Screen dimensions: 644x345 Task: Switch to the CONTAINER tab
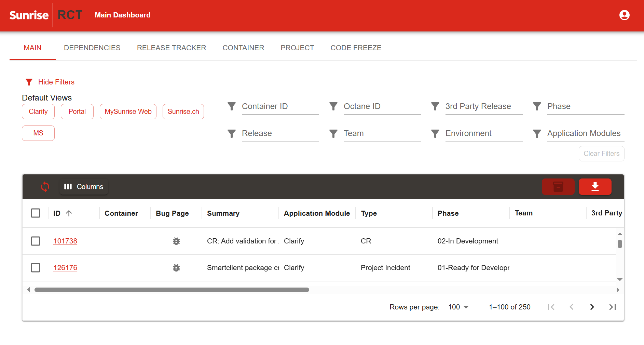click(x=243, y=48)
